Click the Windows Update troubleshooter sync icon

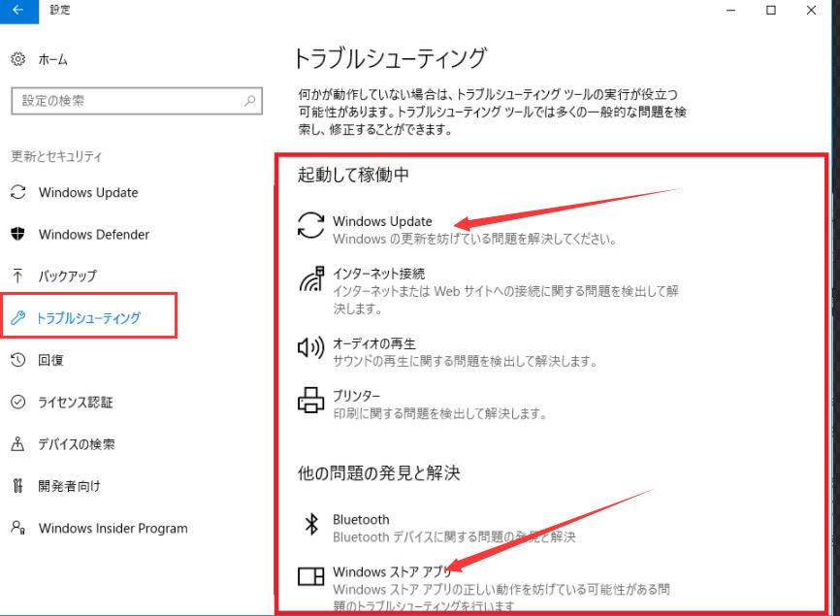click(x=310, y=227)
